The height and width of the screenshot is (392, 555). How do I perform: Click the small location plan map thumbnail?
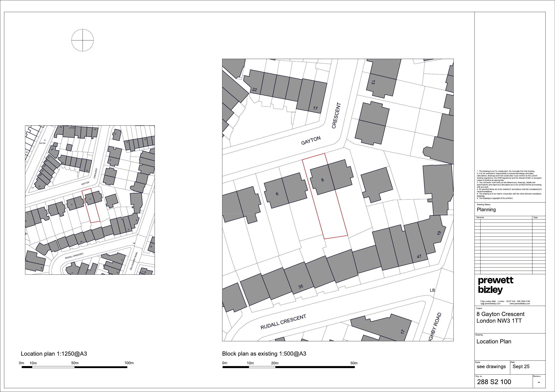(x=90, y=200)
